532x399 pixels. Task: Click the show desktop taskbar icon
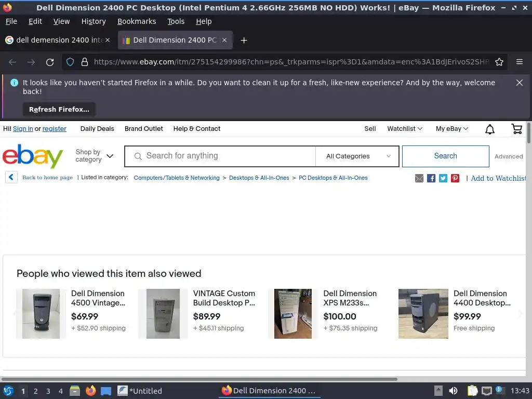click(x=106, y=391)
